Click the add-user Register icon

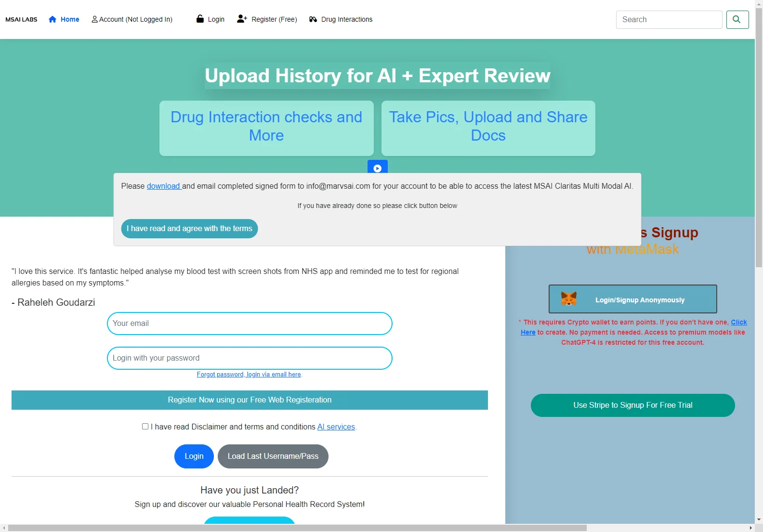click(242, 19)
